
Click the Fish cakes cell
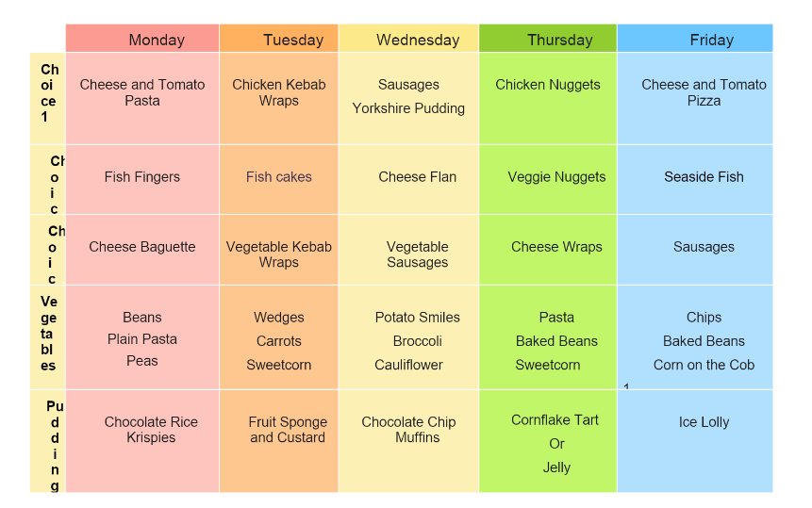click(x=279, y=177)
